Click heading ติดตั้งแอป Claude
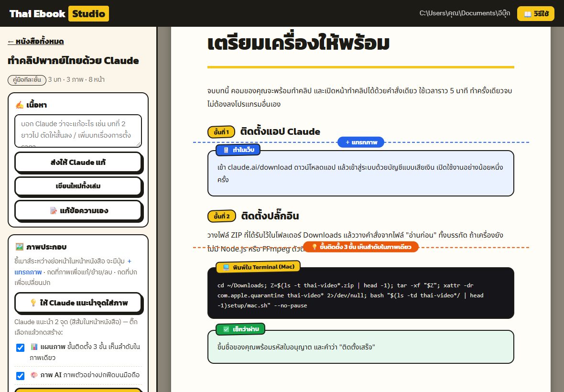 coord(280,131)
